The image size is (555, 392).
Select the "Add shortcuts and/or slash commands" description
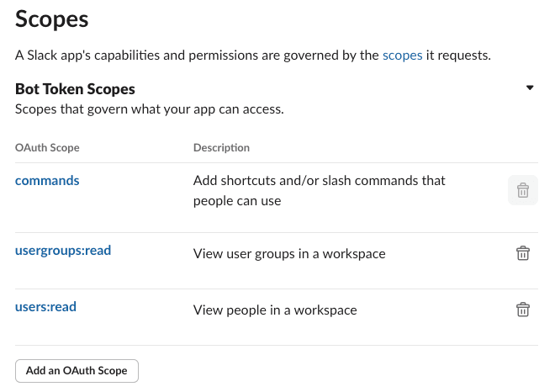point(320,181)
